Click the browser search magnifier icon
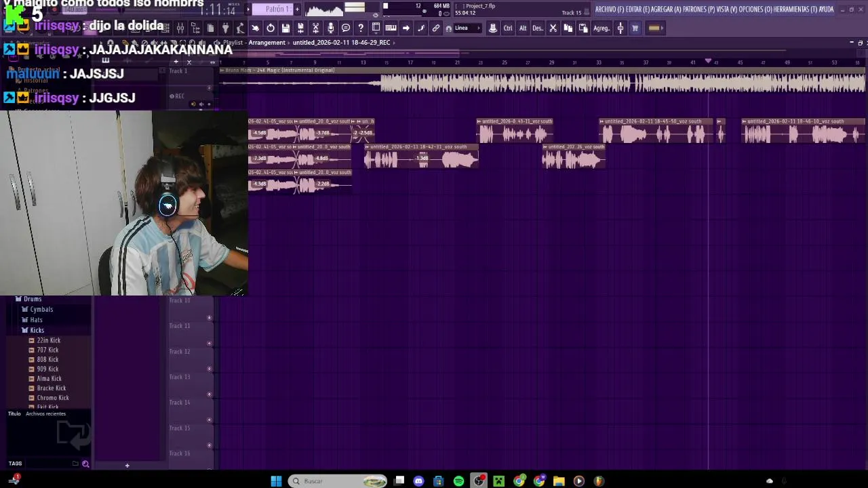The image size is (868, 488). tap(85, 464)
